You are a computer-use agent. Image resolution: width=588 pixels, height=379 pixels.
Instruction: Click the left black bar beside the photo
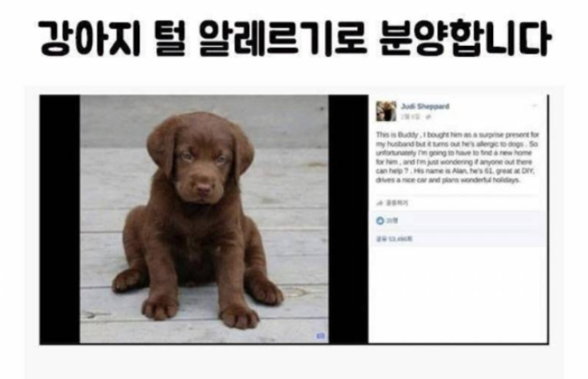[x=60, y=220]
